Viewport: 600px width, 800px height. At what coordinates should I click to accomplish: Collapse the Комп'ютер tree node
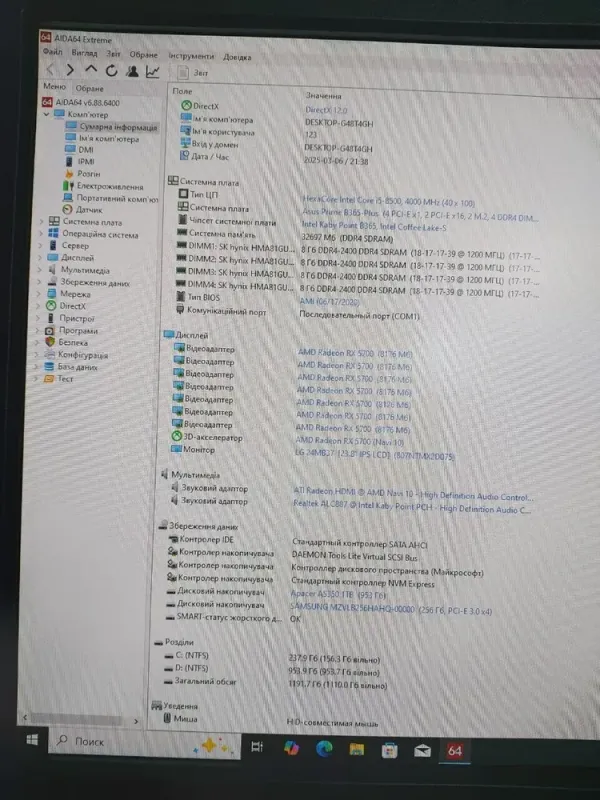[x=47, y=115]
